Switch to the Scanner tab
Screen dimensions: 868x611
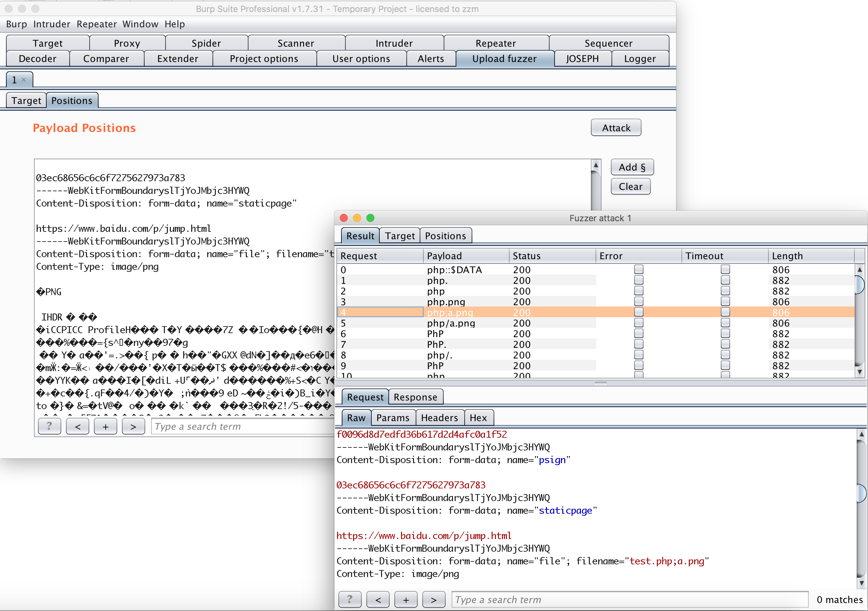[296, 43]
